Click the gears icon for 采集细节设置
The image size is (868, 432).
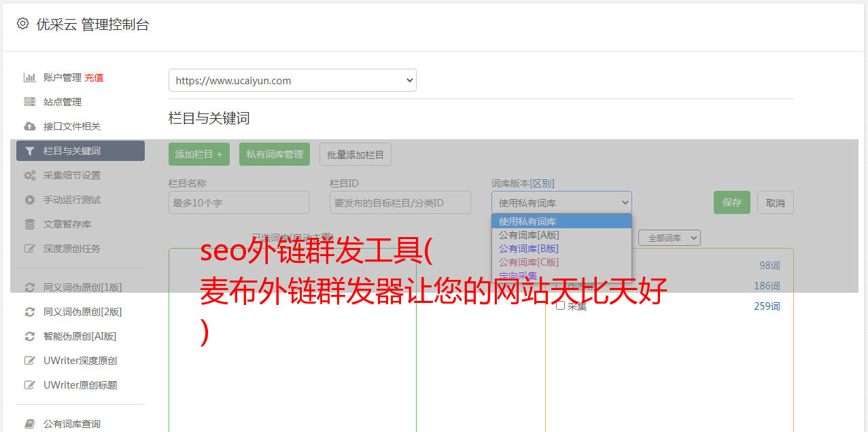pos(30,175)
